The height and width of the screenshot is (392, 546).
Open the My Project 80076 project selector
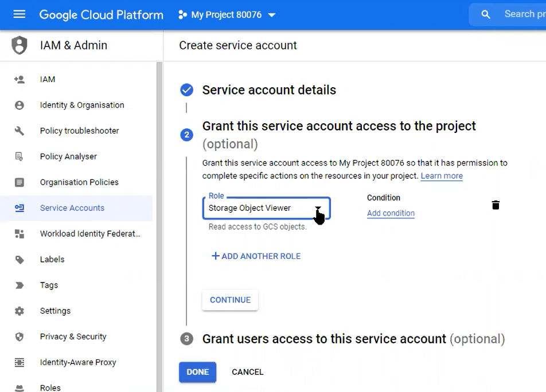pyautogui.click(x=227, y=14)
